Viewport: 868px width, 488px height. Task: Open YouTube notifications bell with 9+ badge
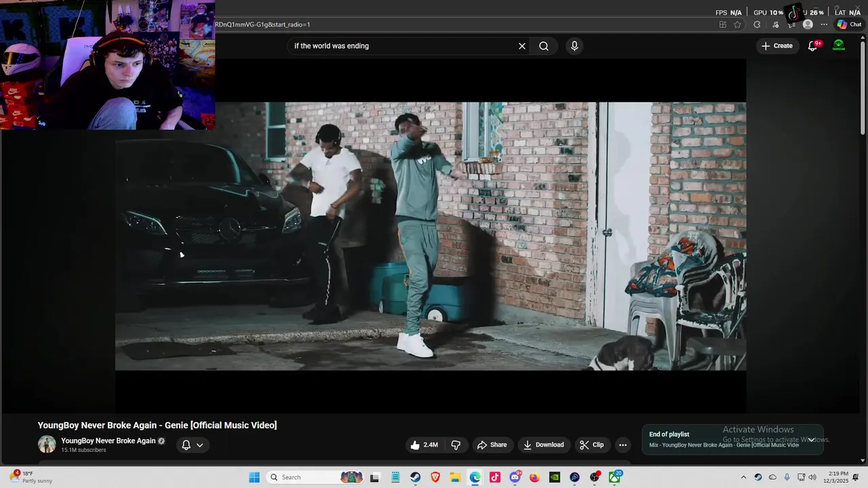[813, 46]
